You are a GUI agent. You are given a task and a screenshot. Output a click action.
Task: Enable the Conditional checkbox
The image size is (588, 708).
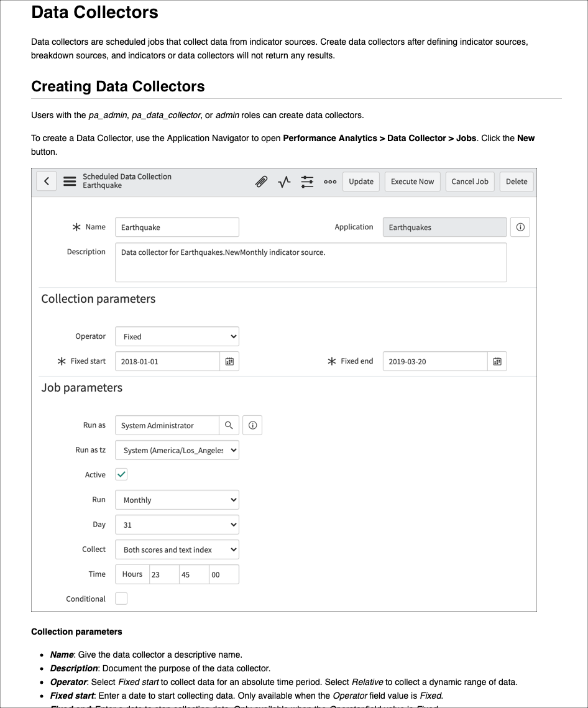(x=121, y=598)
